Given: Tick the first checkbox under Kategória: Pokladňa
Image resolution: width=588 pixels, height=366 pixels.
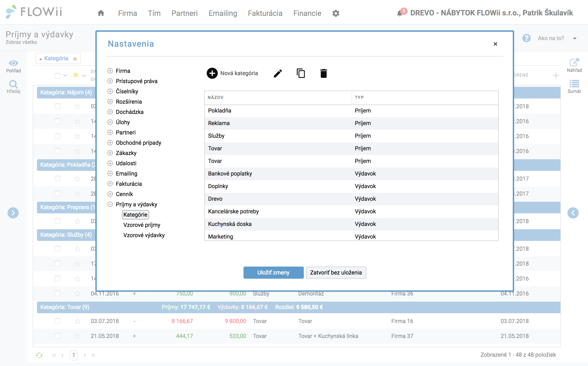Looking at the screenshot, I should click(57, 179).
